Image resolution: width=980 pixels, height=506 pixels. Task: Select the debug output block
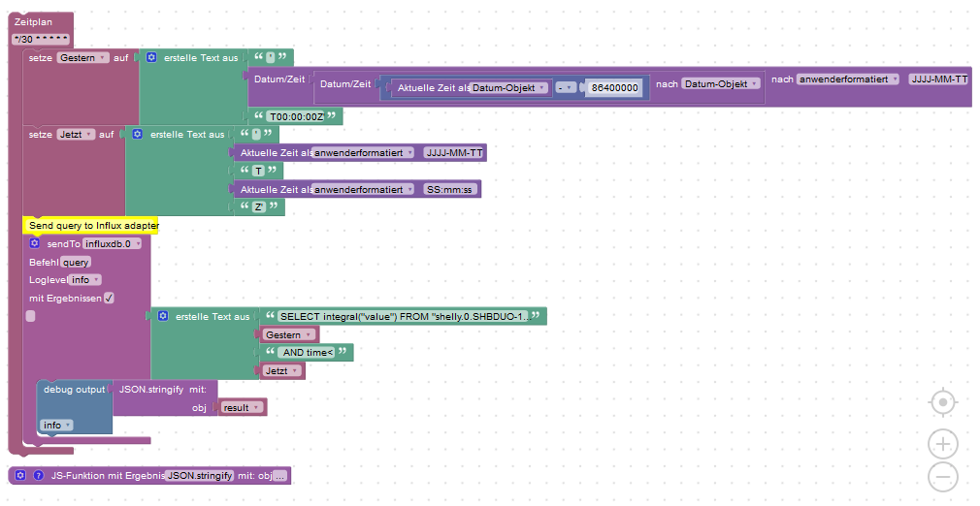click(x=75, y=389)
